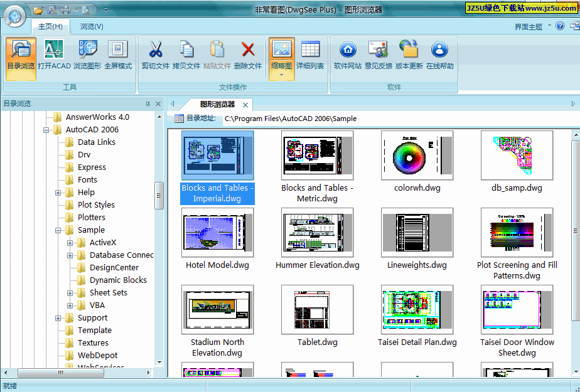Open folder icon in quick access toolbar
The image size is (580, 392).
pyautogui.click(x=38, y=10)
